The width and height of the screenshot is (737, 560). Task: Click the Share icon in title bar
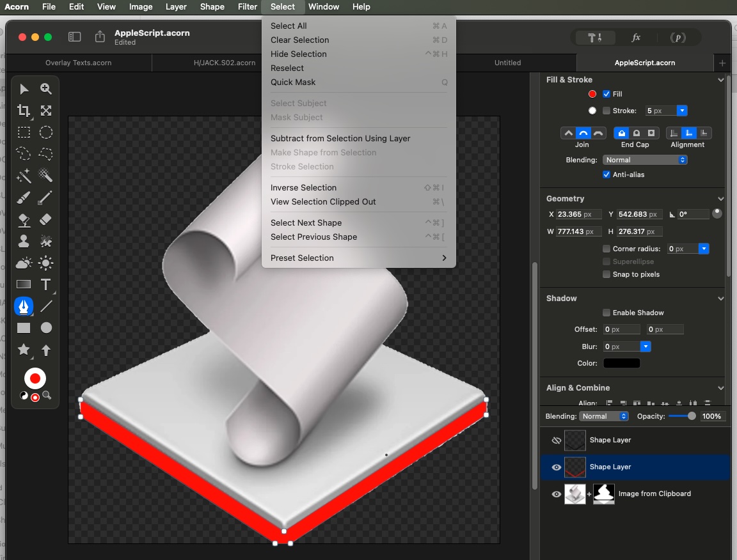click(x=100, y=37)
